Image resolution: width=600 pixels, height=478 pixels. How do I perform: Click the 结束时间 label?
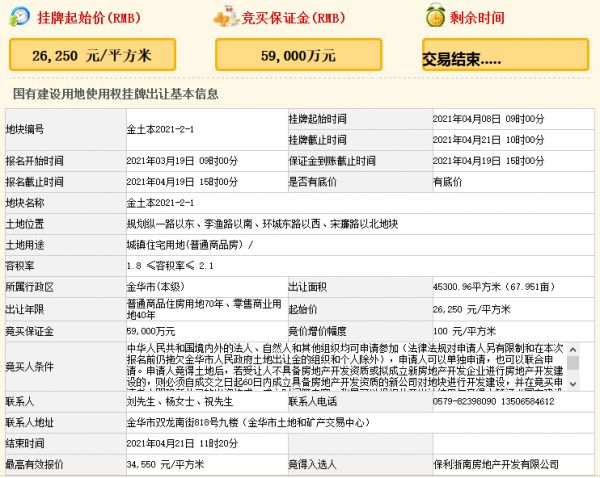pos(25,444)
